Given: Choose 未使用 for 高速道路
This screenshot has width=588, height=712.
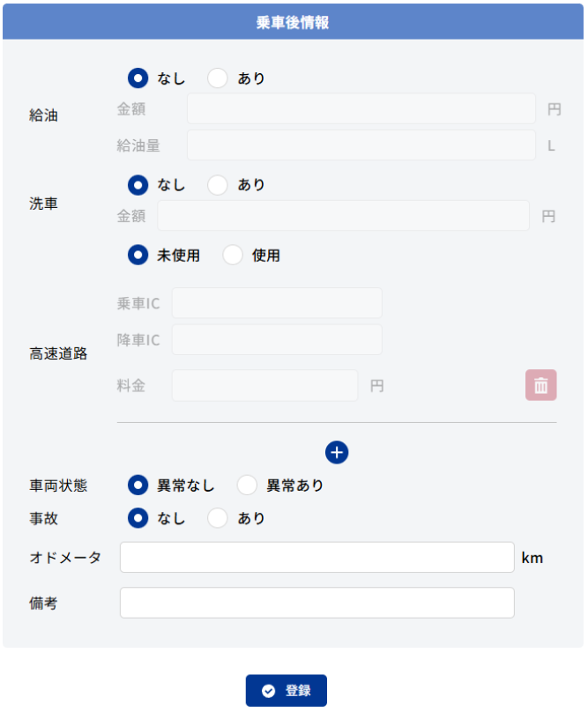Looking at the screenshot, I should pyautogui.click(x=138, y=256).
